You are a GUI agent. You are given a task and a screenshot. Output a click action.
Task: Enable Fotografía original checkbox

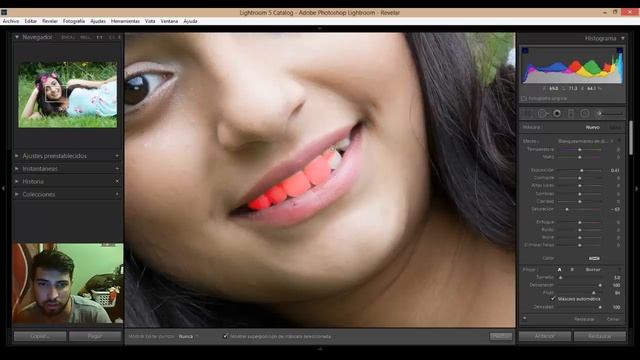tap(524, 98)
